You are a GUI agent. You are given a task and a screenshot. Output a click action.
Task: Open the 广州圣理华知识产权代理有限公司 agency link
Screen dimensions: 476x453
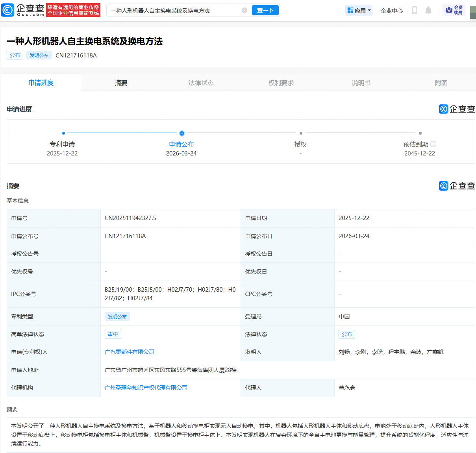pos(146,388)
